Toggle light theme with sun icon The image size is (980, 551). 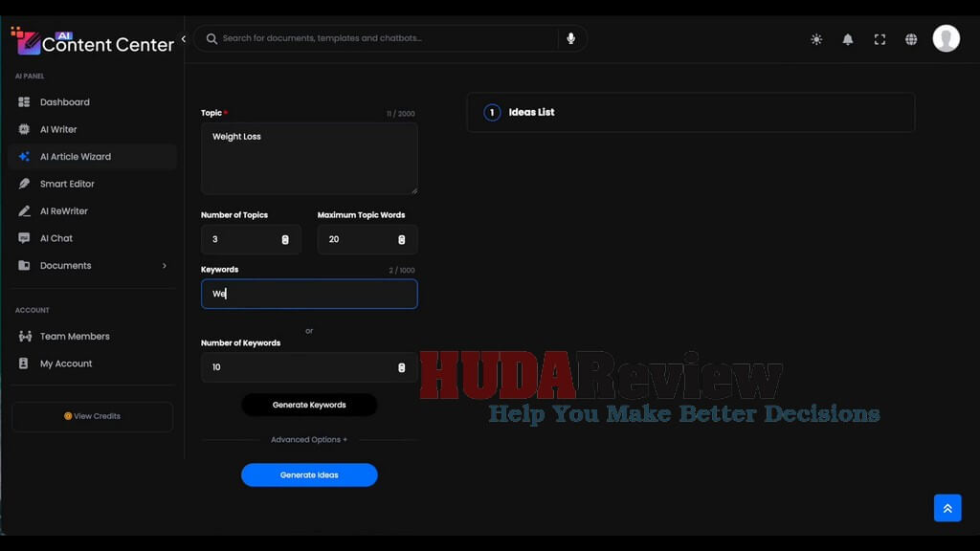point(816,39)
